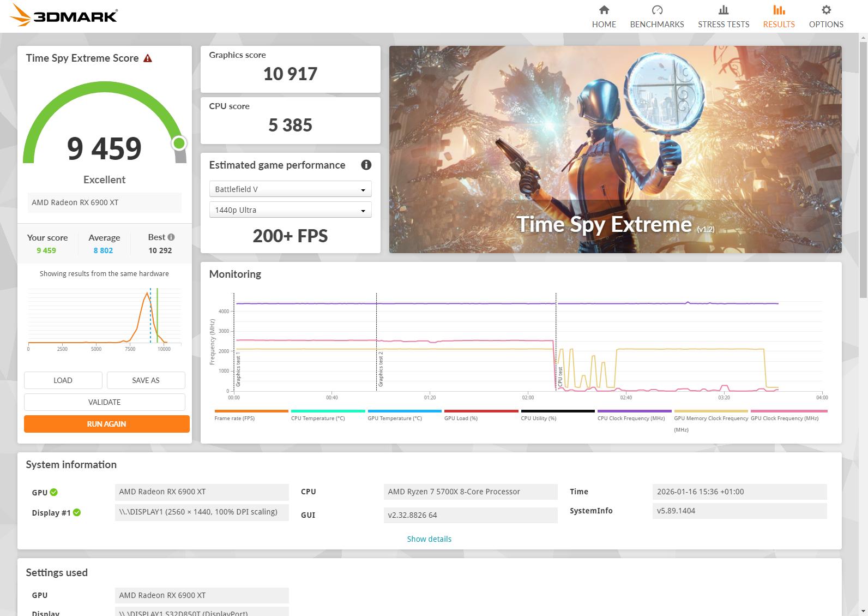Click the GUI version v2.32.8826 64
868x616 pixels.
(x=471, y=515)
